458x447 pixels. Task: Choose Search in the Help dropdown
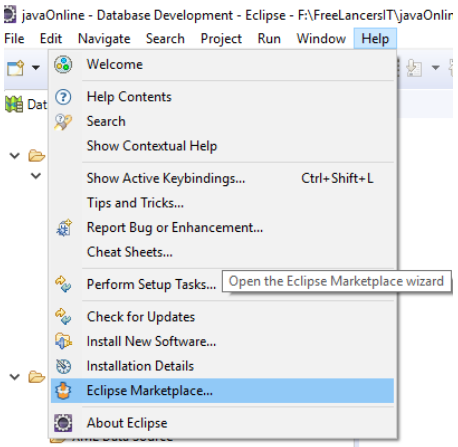pyautogui.click(x=222, y=121)
